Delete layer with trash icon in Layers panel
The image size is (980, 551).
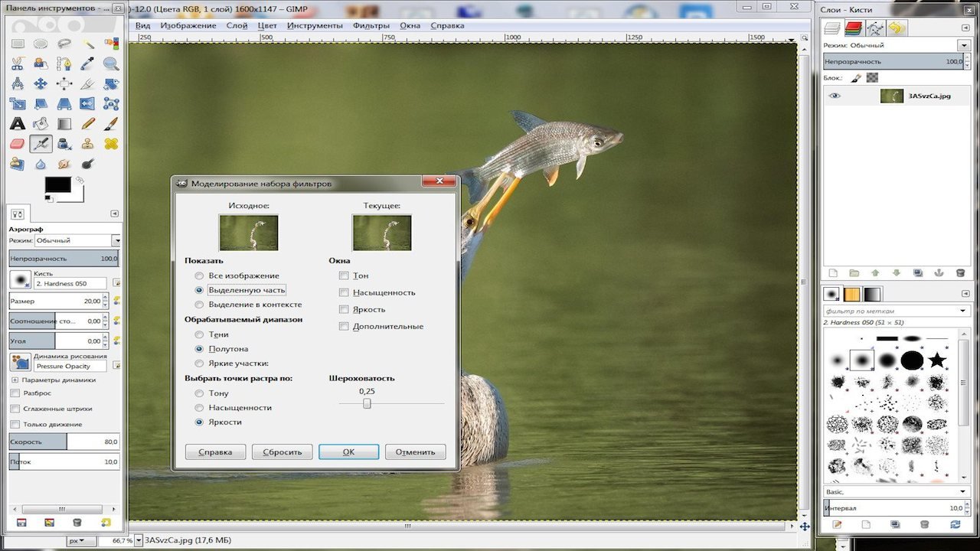pyautogui.click(x=960, y=272)
